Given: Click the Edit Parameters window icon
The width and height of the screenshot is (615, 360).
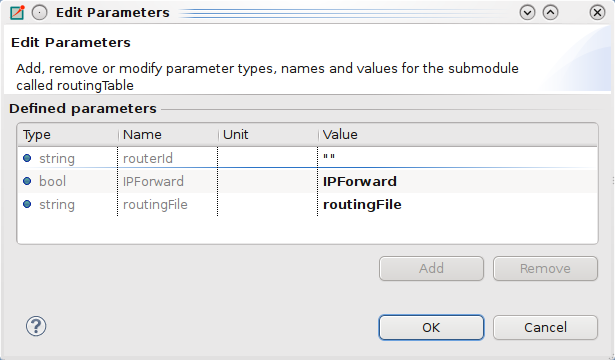Looking at the screenshot, I should (17, 13).
